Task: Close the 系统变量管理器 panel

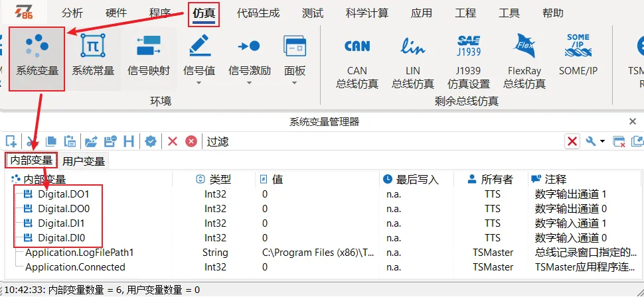Action: pyautogui.click(x=633, y=121)
